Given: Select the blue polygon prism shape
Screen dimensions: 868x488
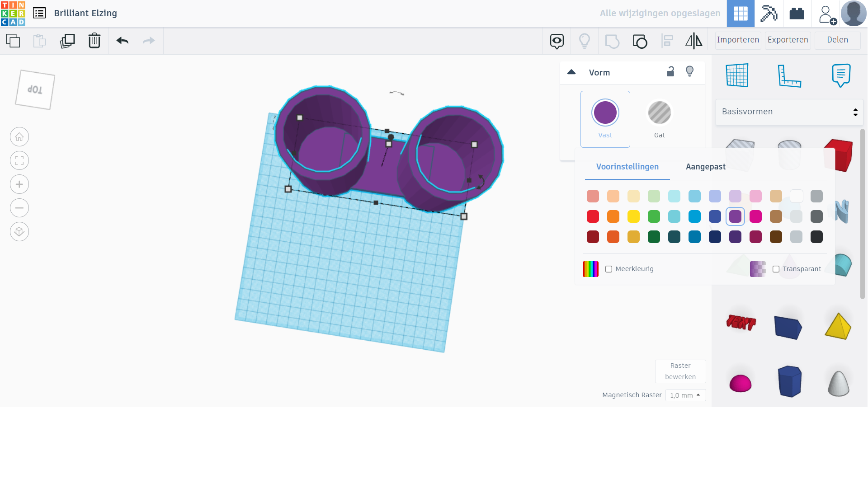Looking at the screenshot, I should [789, 382].
